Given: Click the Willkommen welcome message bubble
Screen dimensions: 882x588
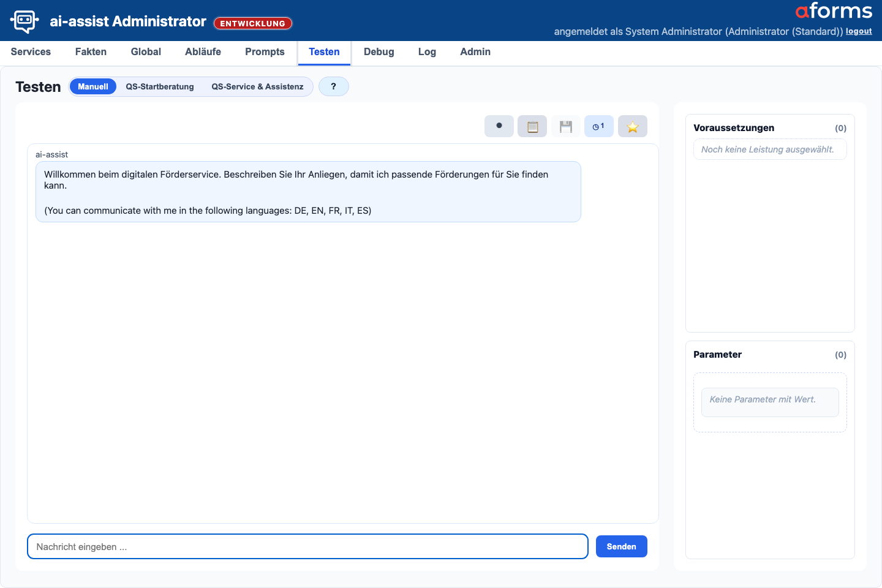Looking at the screenshot, I should pyautogui.click(x=308, y=192).
